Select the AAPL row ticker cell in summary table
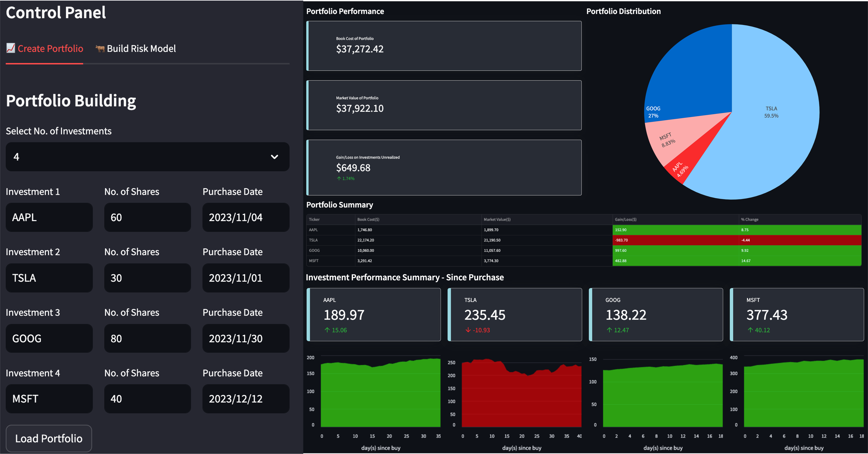Screen dimensions: 868x454 tap(331, 230)
